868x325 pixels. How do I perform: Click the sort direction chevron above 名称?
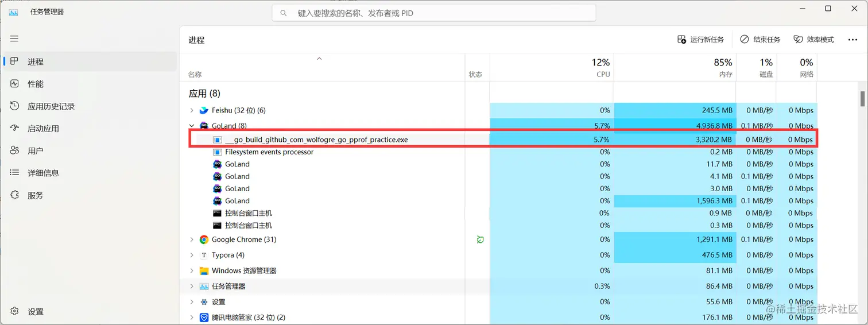320,59
